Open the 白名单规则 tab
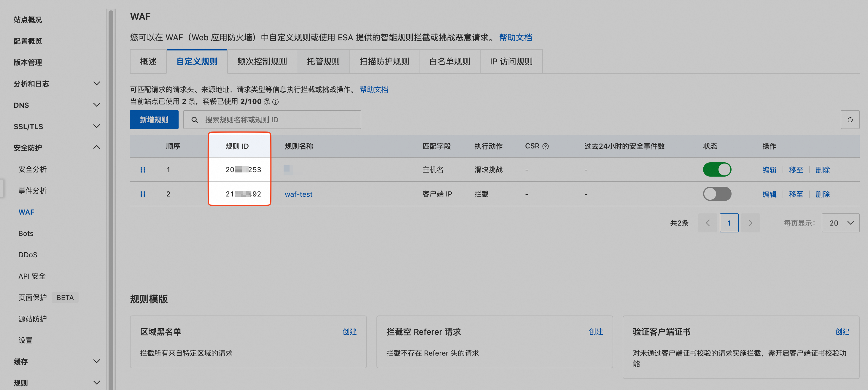Screen dimensions: 868x390 click(449, 62)
